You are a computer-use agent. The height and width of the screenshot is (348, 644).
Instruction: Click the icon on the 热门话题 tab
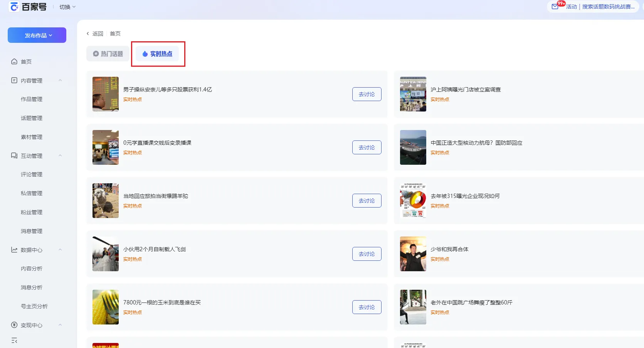point(96,54)
